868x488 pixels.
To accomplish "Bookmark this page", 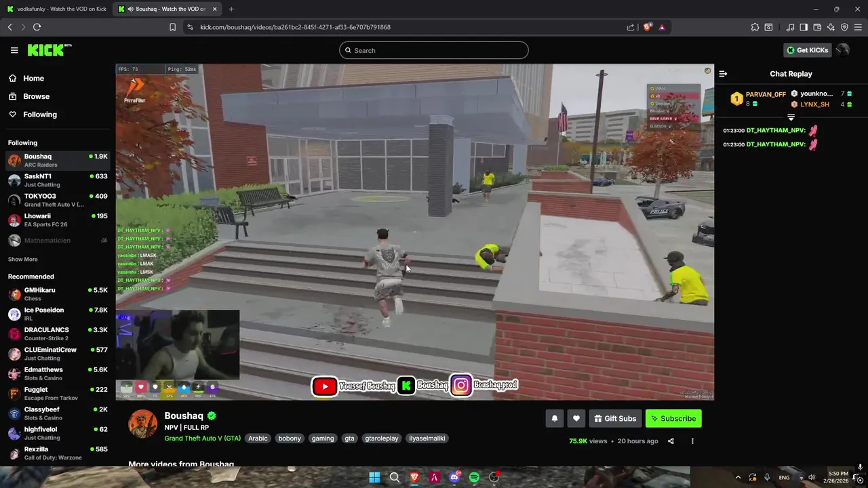I will (172, 27).
